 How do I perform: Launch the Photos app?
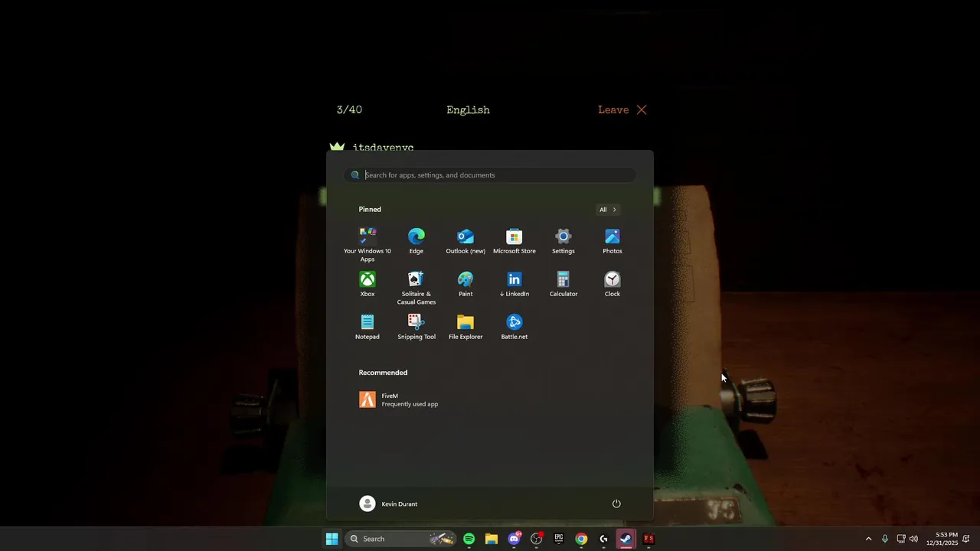coord(612,241)
